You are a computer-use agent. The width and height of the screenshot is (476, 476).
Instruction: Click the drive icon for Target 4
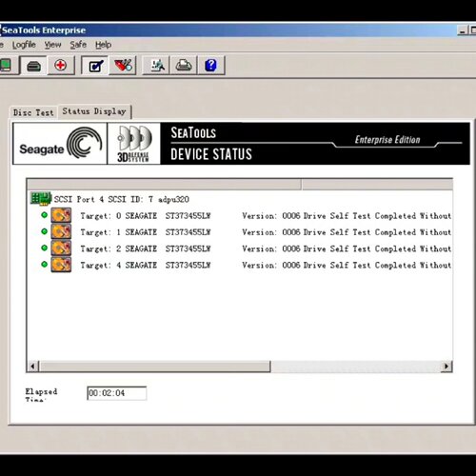point(61,265)
